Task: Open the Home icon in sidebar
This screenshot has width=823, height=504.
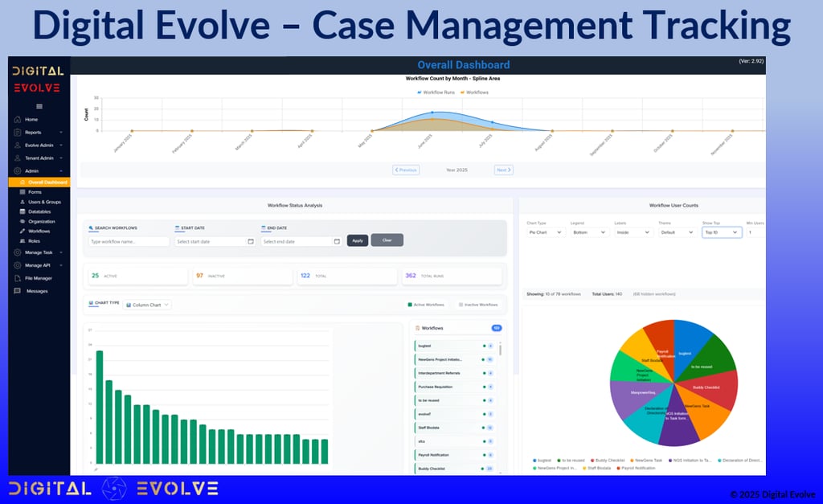Action: pos(18,120)
